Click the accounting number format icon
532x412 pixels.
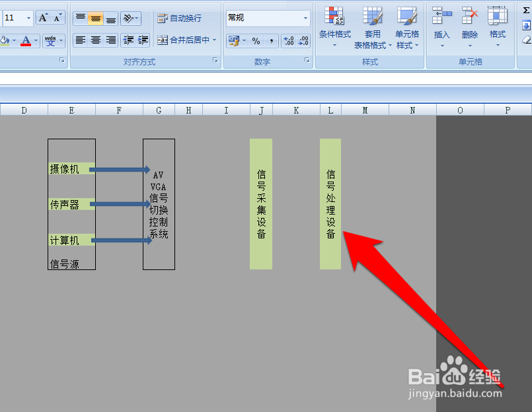coord(234,41)
